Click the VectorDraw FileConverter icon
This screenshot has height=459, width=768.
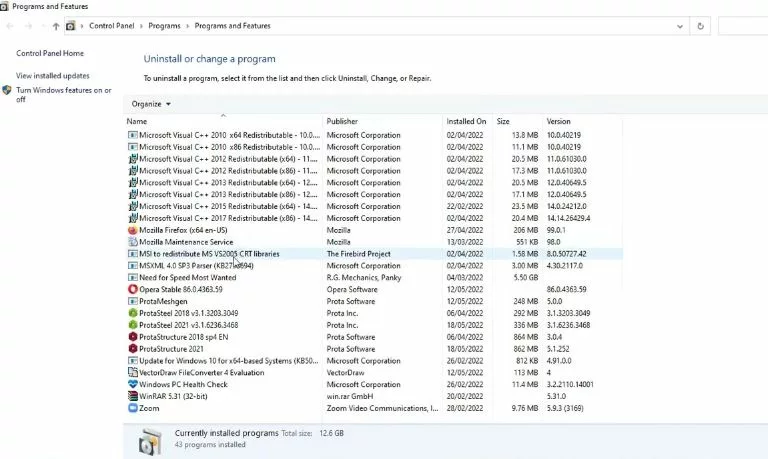pyautogui.click(x=132, y=372)
